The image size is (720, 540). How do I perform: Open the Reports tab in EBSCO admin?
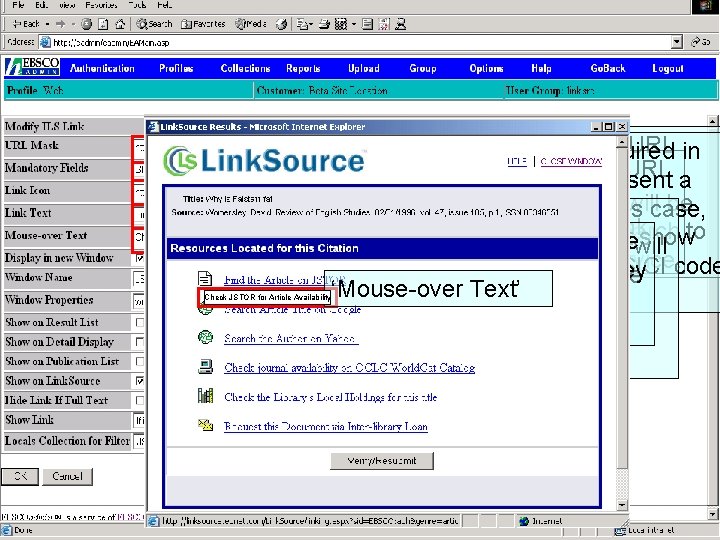pyautogui.click(x=303, y=68)
